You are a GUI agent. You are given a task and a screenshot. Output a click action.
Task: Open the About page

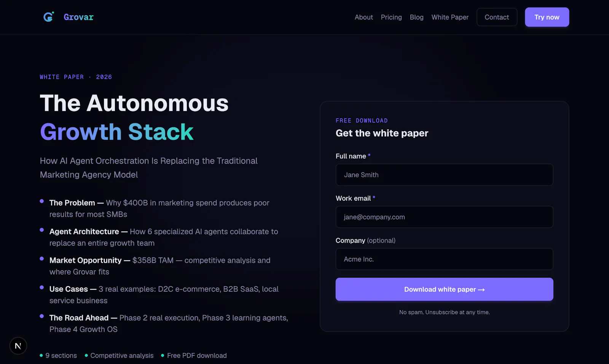363,17
